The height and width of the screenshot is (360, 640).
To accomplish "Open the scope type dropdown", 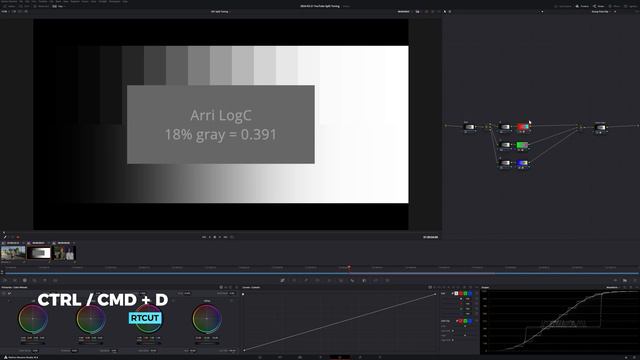I will 613,287.
